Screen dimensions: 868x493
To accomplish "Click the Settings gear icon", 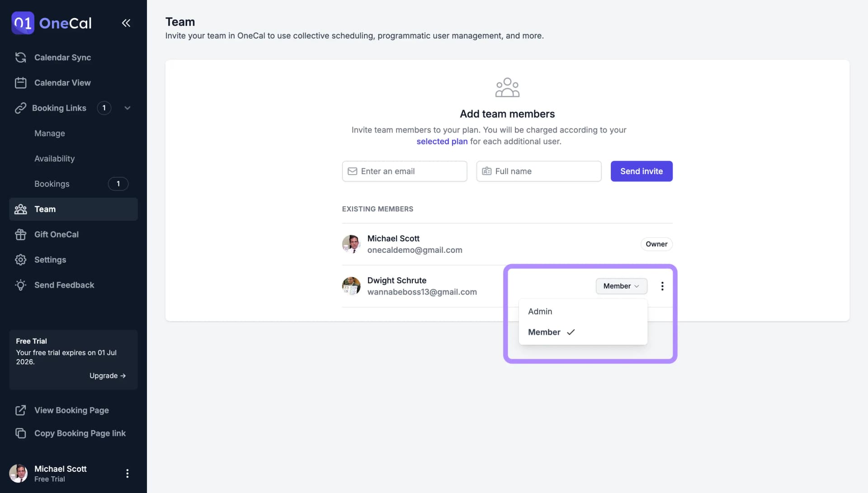I will click(21, 260).
